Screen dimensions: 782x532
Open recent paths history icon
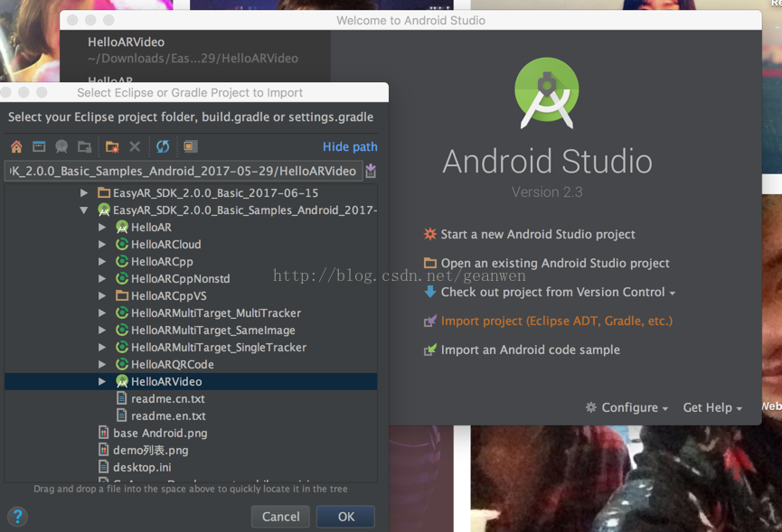coord(371,171)
